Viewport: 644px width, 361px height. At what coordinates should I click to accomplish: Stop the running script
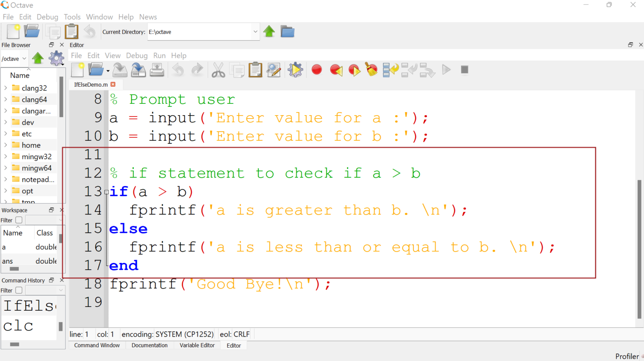[x=464, y=70]
